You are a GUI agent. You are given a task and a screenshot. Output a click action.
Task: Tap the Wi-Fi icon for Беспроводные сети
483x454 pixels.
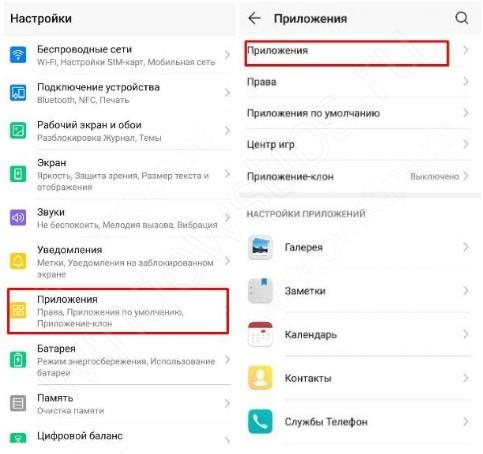click(18, 55)
